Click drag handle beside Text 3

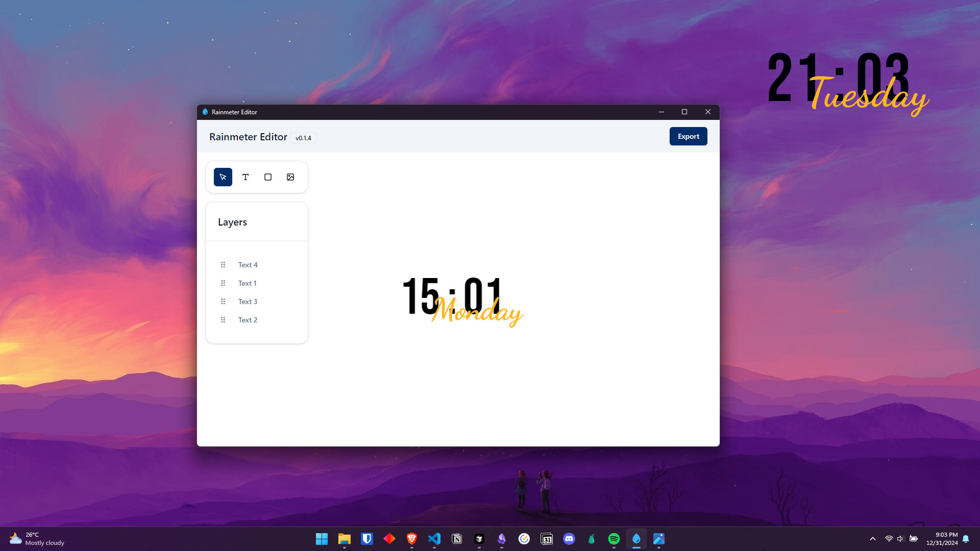[x=223, y=302]
